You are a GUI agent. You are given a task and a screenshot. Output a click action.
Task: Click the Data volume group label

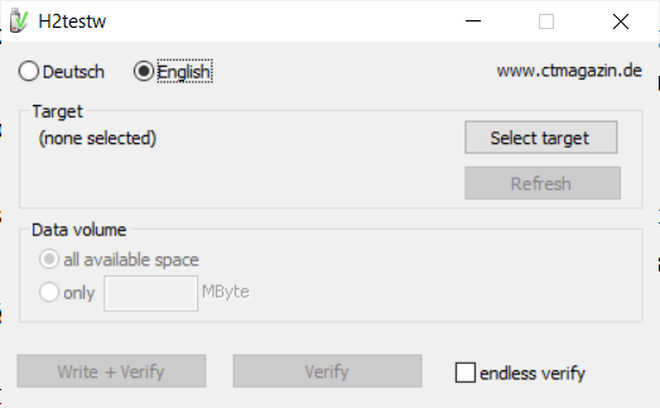(79, 230)
